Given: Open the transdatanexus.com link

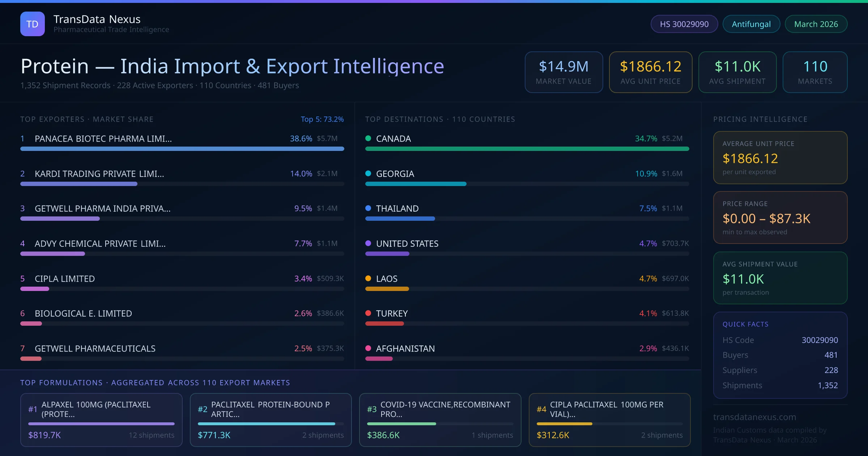Looking at the screenshot, I should click(754, 417).
